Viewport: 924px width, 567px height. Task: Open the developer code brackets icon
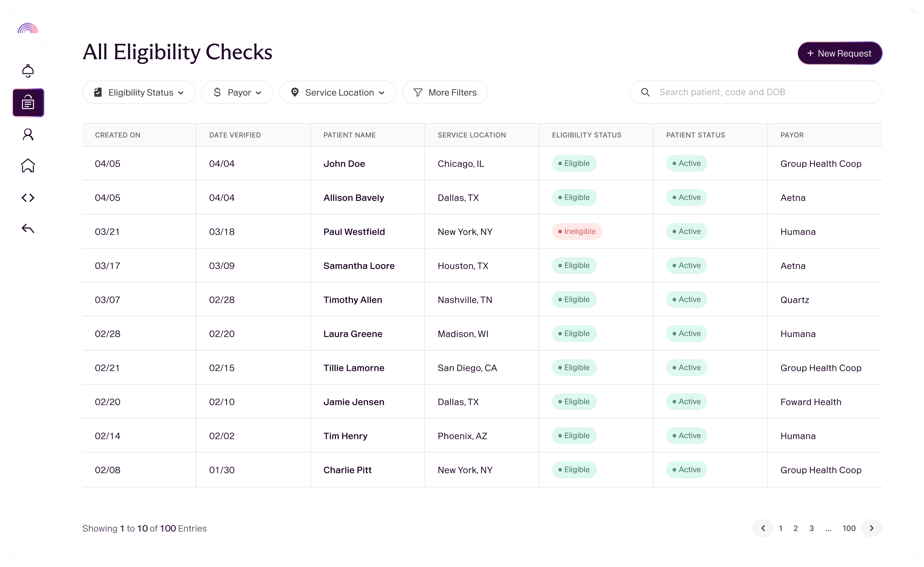pyautogui.click(x=28, y=198)
